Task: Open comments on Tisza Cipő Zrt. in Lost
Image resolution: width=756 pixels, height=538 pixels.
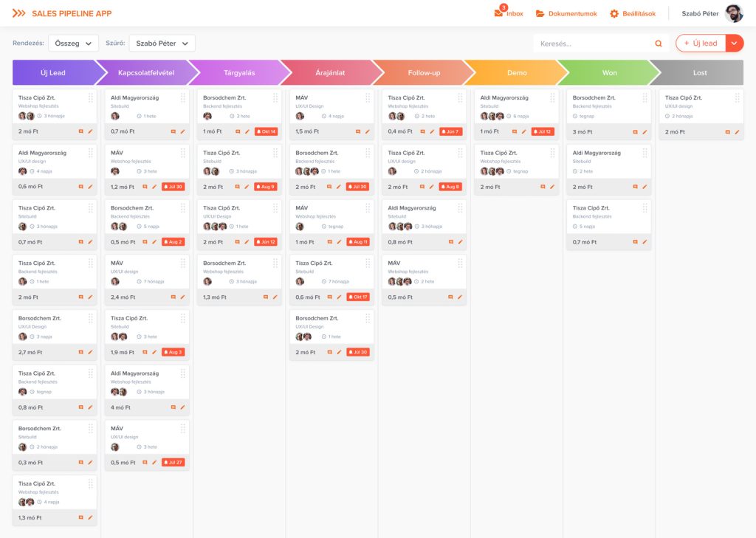Action: coord(727,131)
